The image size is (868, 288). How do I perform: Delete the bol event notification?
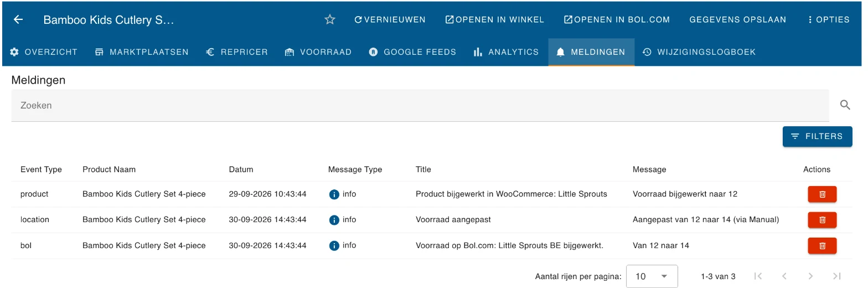pyautogui.click(x=822, y=245)
